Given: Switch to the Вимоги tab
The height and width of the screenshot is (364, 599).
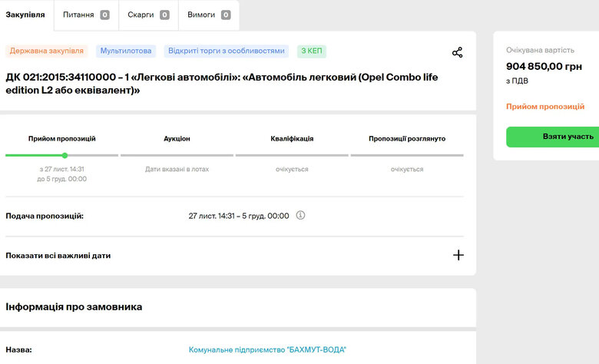Looking at the screenshot, I should 208,15.
